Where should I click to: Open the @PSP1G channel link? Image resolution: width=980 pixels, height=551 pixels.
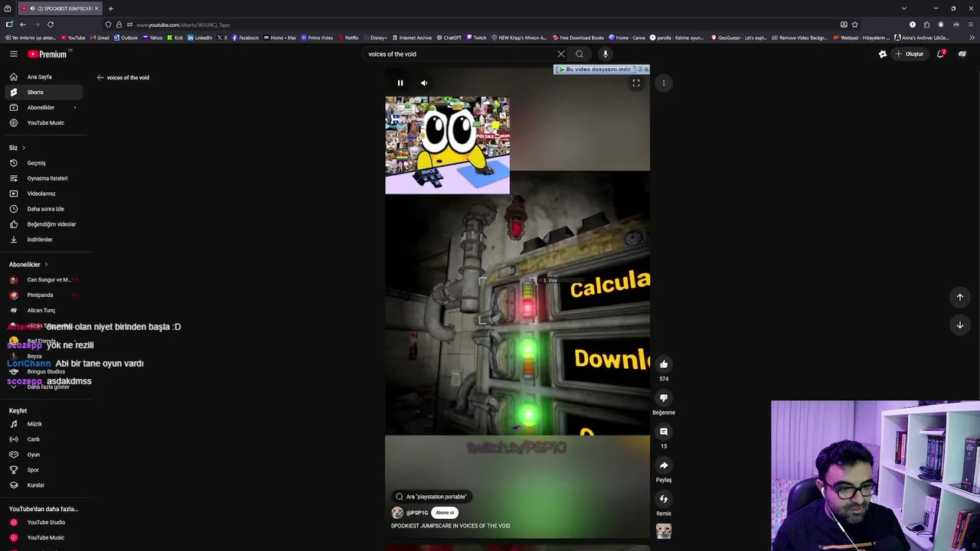(x=416, y=513)
